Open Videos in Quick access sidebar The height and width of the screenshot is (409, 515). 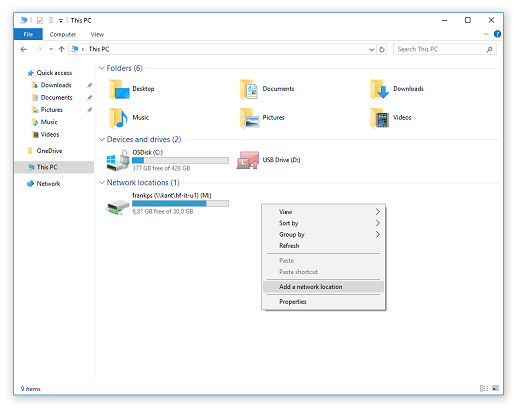46,134
